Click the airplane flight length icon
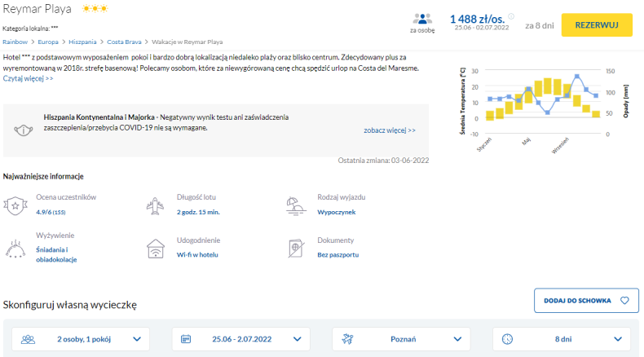The image size is (644, 357). [155, 206]
